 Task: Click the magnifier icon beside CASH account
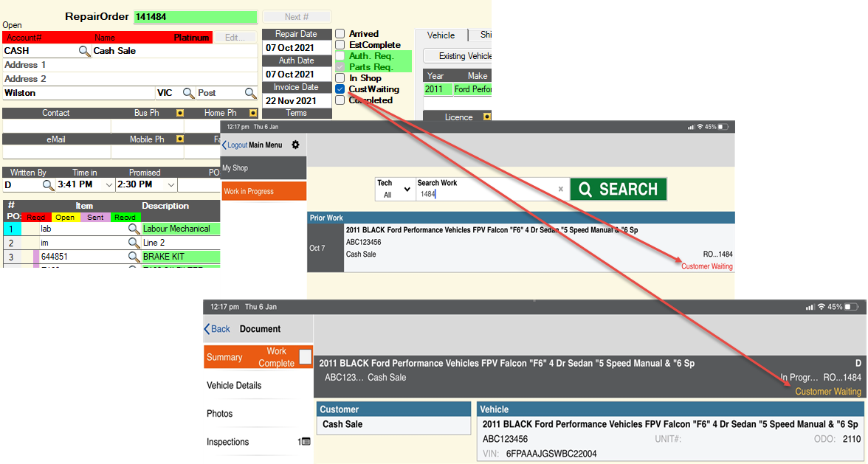click(85, 52)
